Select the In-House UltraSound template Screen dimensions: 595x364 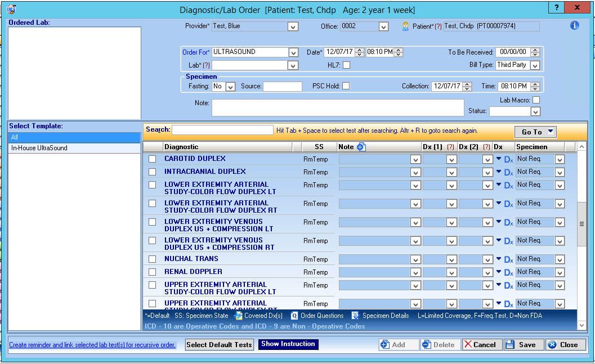tap(39, 148)
